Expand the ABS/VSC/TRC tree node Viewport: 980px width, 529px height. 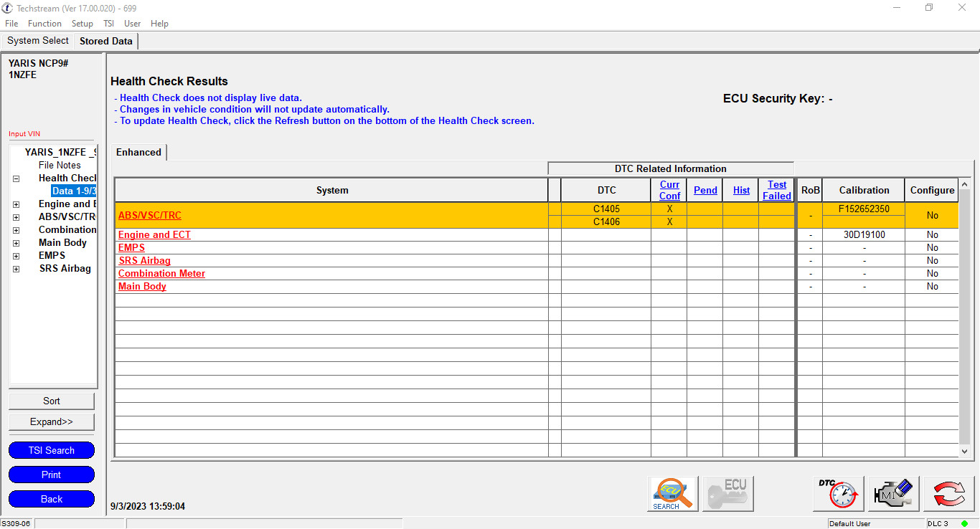coord(16,217)
